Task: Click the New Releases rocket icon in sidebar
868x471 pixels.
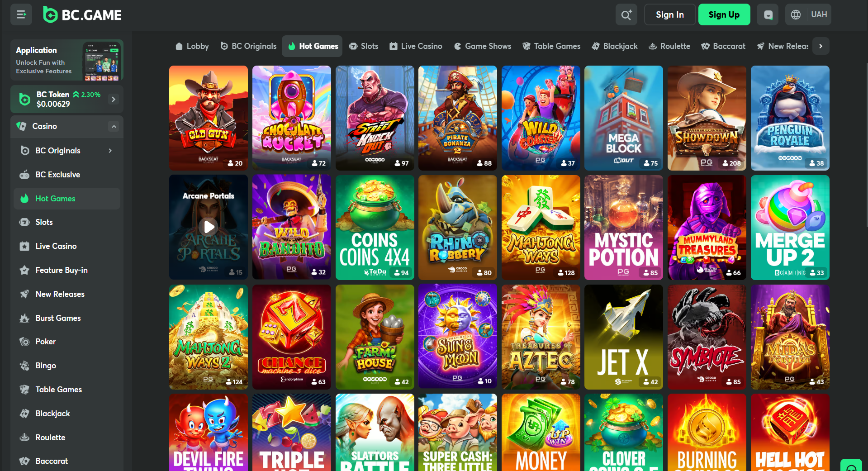Action: click(x=25, y=294)
